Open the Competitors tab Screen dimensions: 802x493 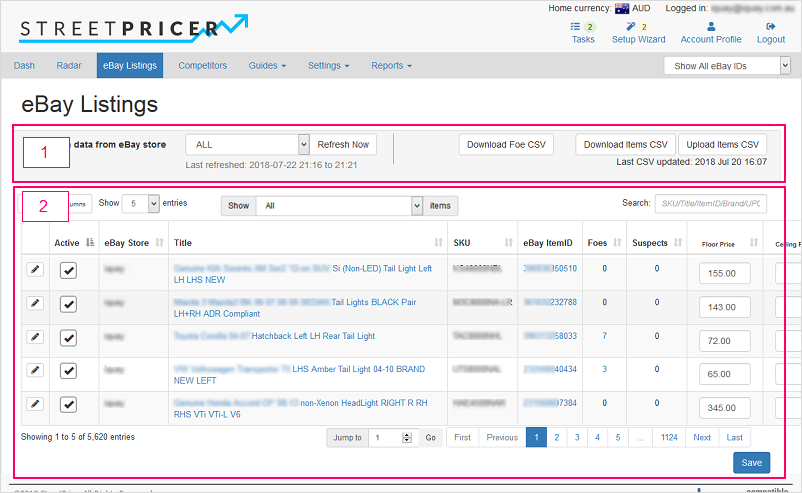click(202, 66)
